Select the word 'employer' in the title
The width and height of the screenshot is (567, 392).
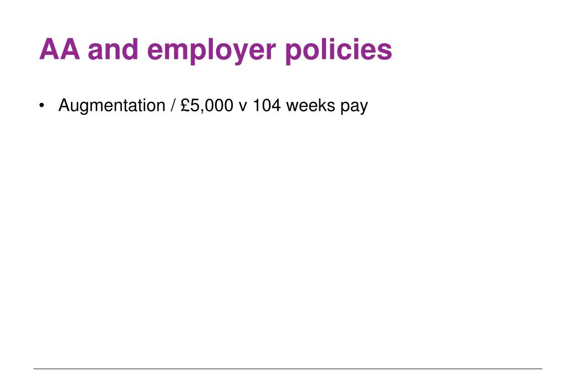click(x=212, y=51)
